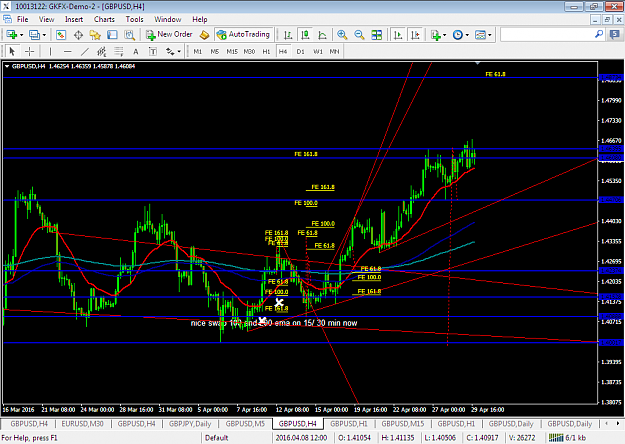The width and height of the screenshot is (625, 444).
Task: Click the 'nice swap' text label on chart
Action: (x=274, y=323)
